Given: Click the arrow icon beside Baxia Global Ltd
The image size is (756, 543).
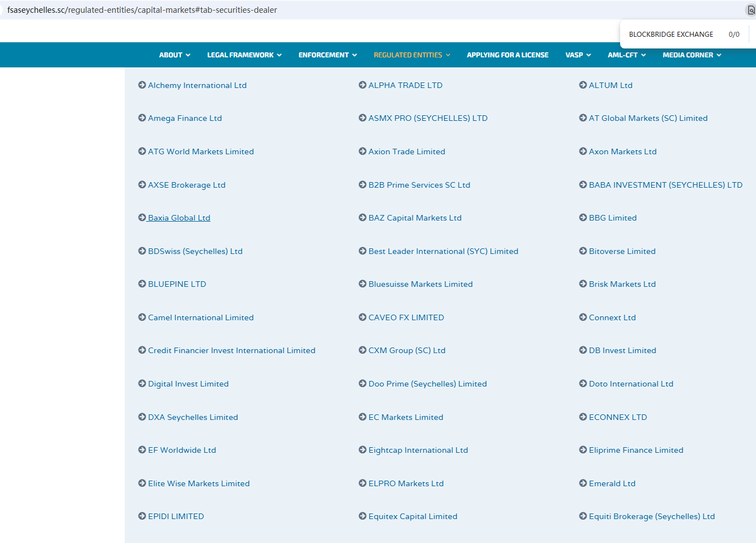Looking at the screenshot, I should 142,218.
